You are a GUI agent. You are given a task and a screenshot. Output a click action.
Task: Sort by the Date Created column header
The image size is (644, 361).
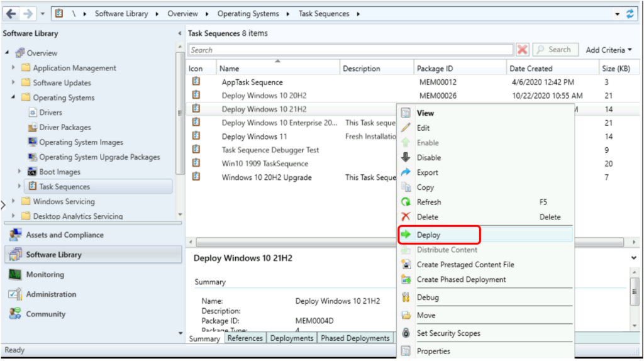[x=553, y=69]
